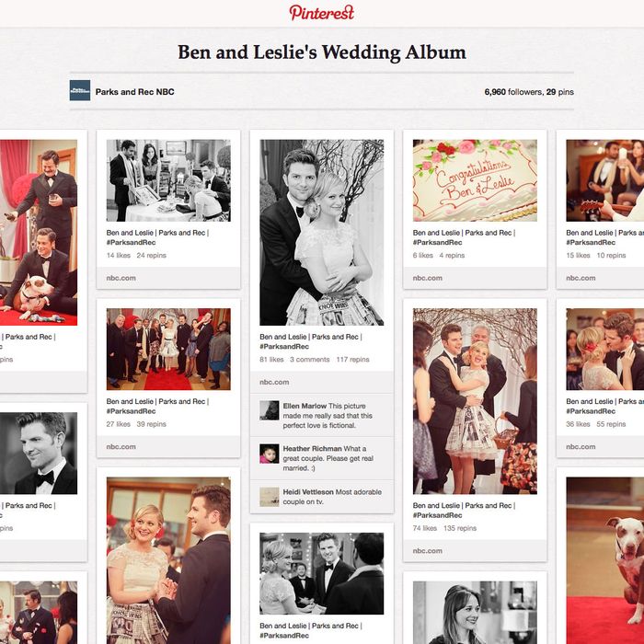Open the Parks and Rec NBC avatar icon

point(80,90)
